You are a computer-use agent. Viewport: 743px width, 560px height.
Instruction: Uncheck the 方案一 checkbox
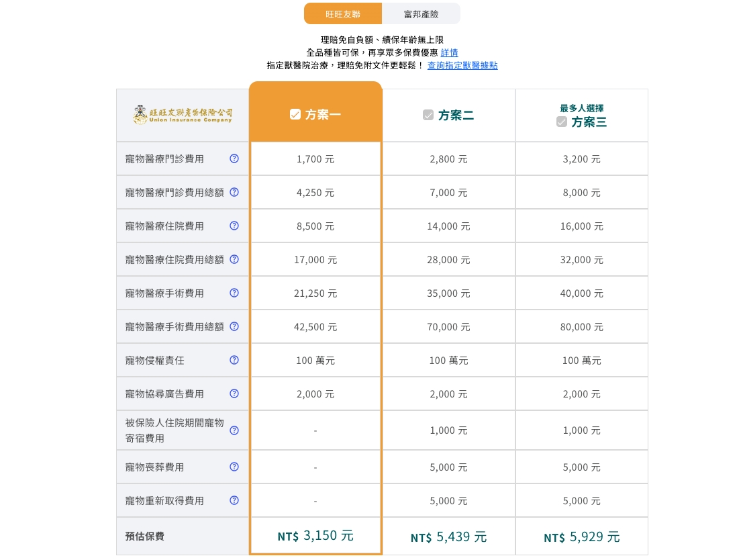coord(295,114)
